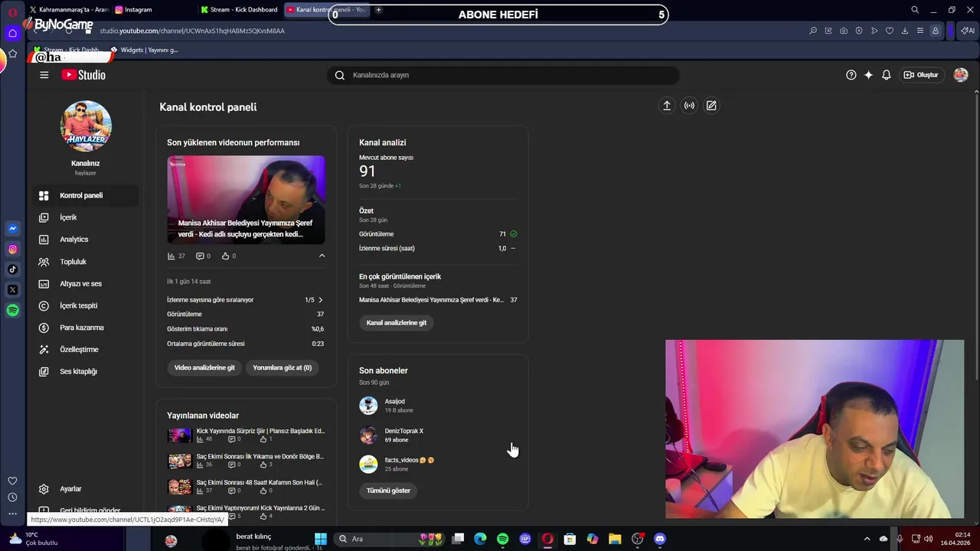Open the YouTube Studio hamburger menu
Image resolution: width=980 pixels, height=551 pixels.
pyautogui.click(x=44, y=75)
